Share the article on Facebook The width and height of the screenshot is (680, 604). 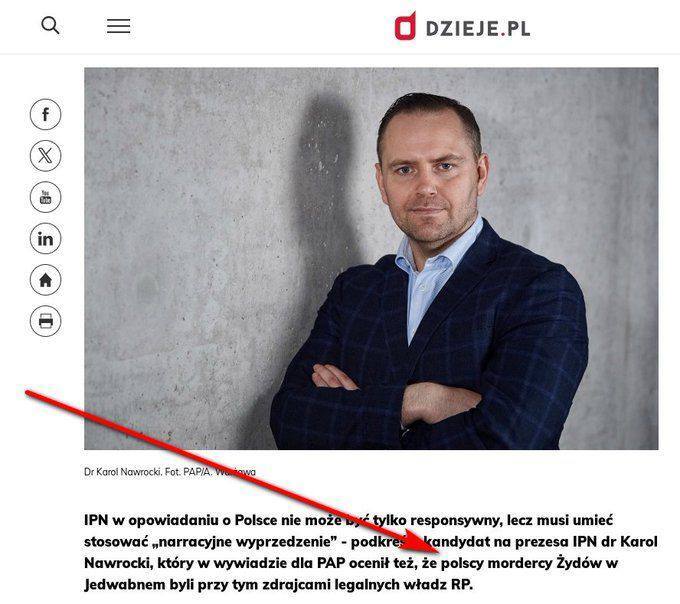tap(46, 114)
